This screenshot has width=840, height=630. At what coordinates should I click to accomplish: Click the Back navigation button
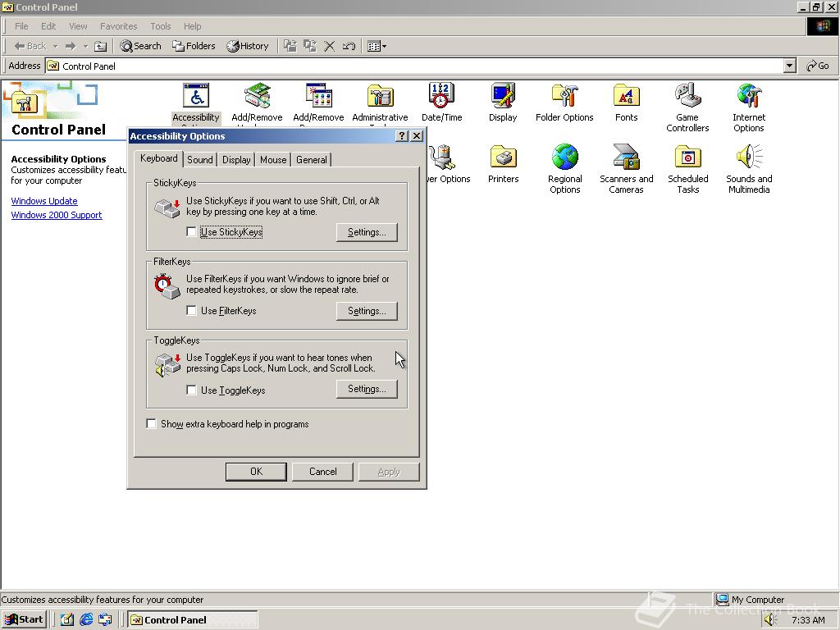[x=30, y=46]
